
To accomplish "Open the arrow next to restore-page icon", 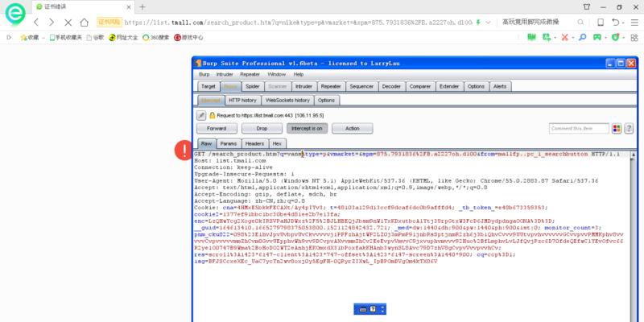I will click(623, 23).
